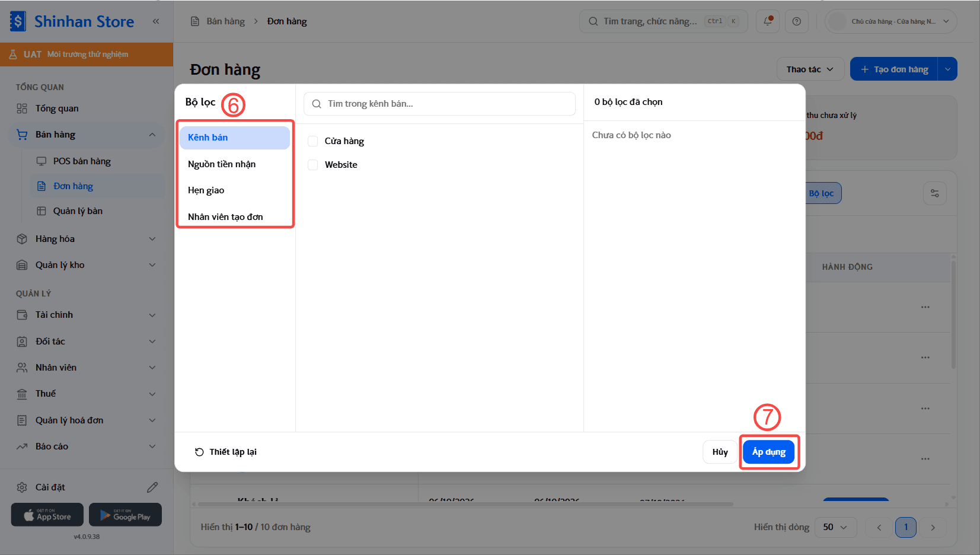Click the Báo cáo chart icon
Viewport: 980px width, 555px height.
tap(22, 446)
